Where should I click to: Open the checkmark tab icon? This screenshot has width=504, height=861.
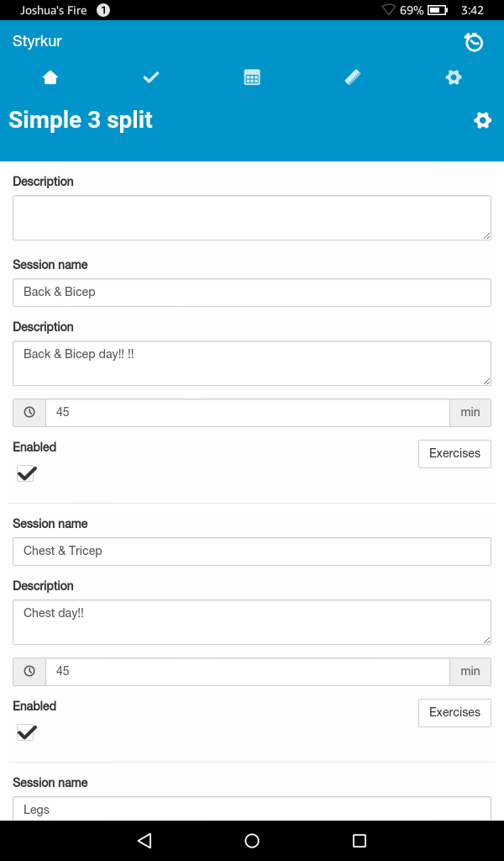(x=151, y=77)
